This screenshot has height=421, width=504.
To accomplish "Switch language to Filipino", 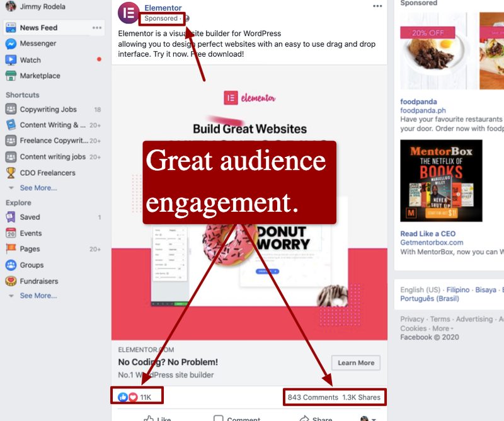I will tap(458, 290).
